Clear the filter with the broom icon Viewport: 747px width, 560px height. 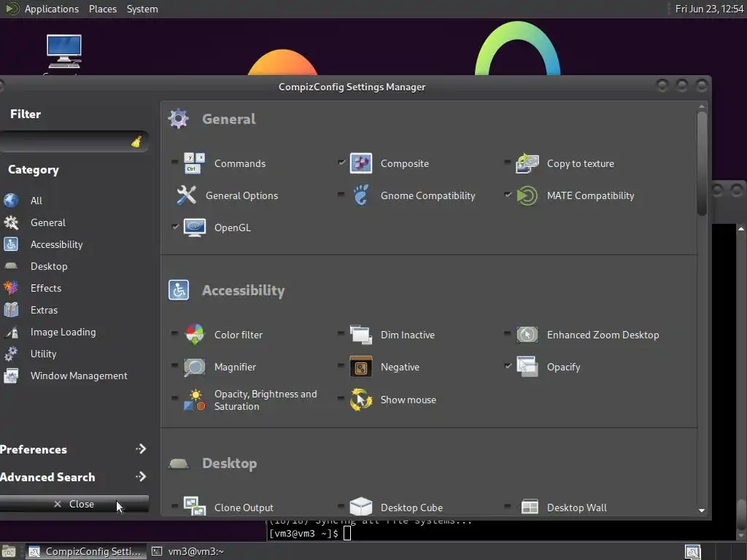[x=136, y=141]
